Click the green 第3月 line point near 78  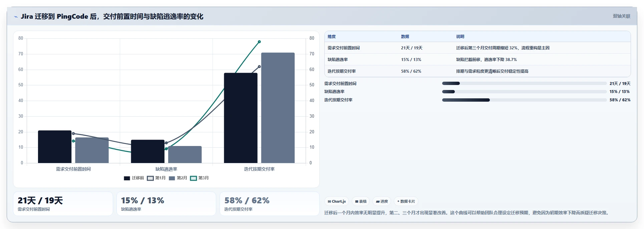(259, 42)
